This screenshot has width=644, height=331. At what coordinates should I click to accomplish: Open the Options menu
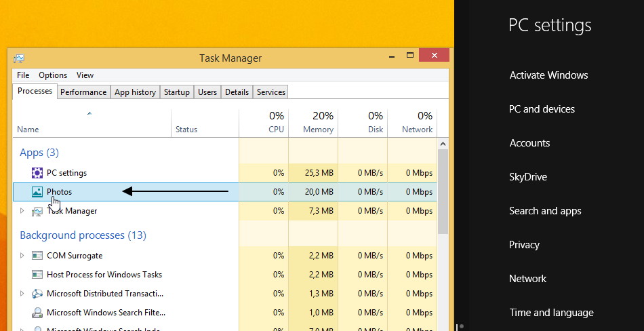(x=53, y=75)
